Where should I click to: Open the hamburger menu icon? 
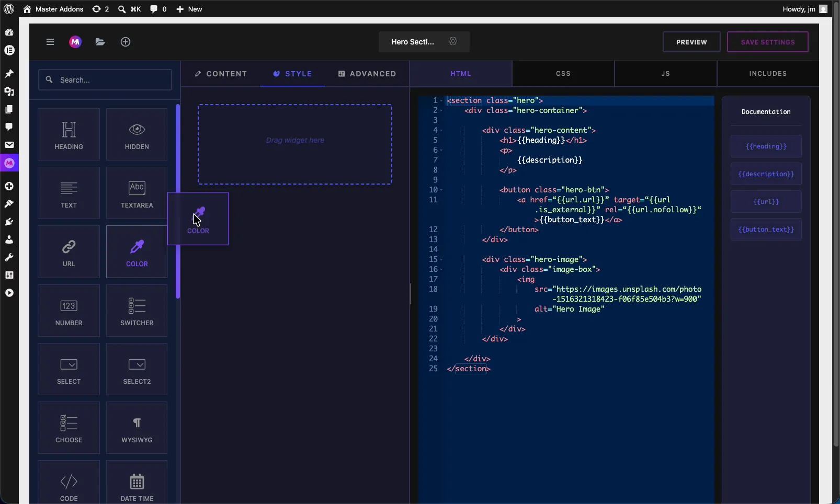[50, 42]
